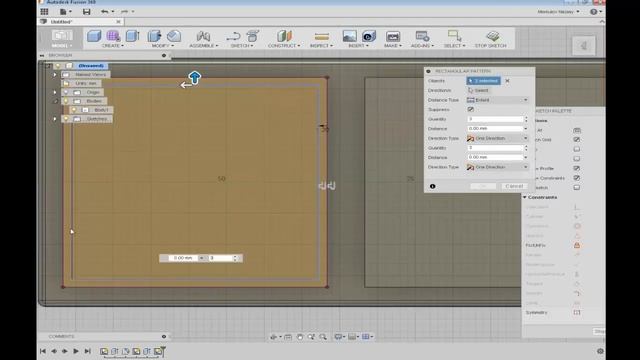Click the Inspect measure ruler icon
The image size is (640, 360).
[x=322, y=37]
